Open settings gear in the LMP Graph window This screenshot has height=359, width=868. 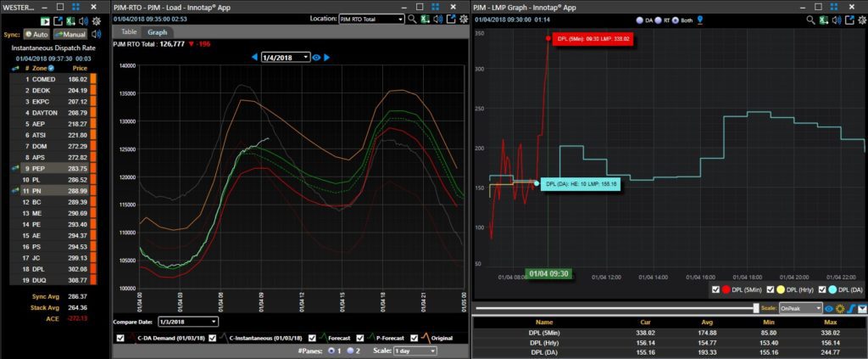(x=861, y=20)
